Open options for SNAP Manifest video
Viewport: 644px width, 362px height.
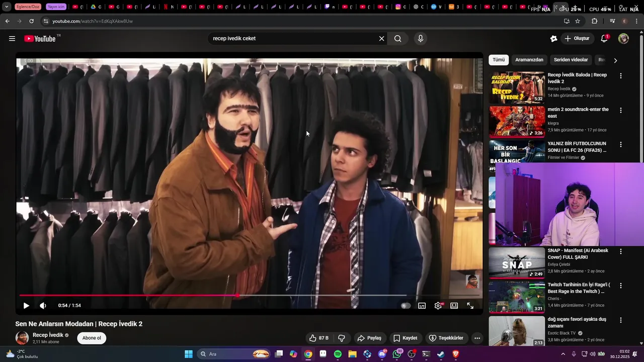tap(620, 251)
